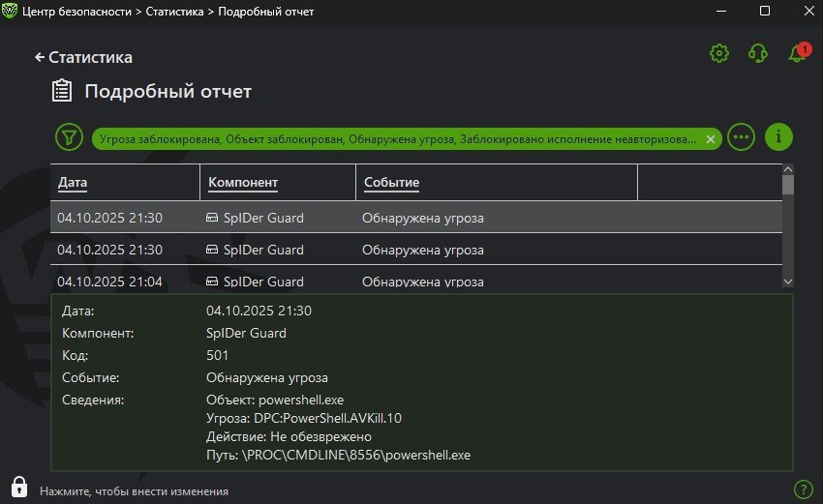Hide event details with info button
The height and width of the screenshot is (504, 823).
778,137
